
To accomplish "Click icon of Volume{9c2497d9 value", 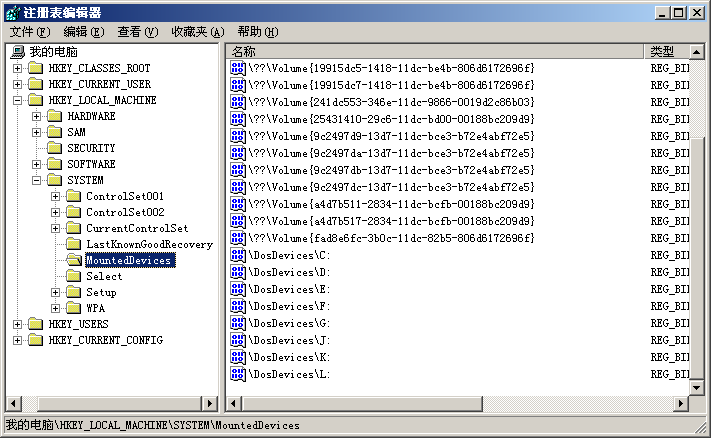I will click(x=238, y=136).
